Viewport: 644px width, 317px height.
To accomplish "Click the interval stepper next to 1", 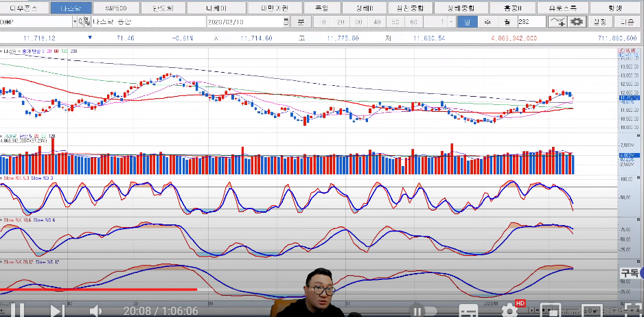I will click(452, 22).
